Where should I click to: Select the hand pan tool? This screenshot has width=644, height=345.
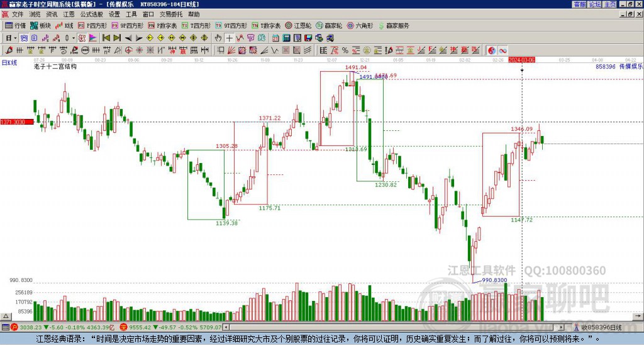click(x=218, y=38)
